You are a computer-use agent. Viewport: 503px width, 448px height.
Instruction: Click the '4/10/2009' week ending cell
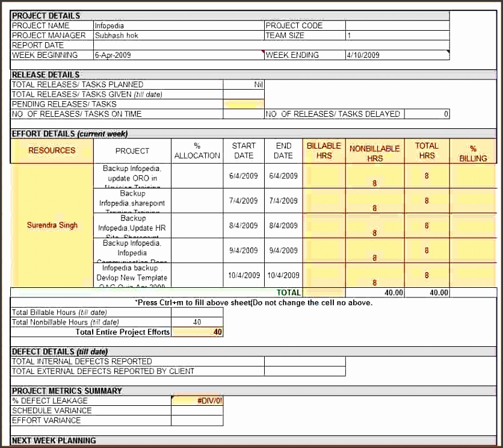click(x=398, y=55)
